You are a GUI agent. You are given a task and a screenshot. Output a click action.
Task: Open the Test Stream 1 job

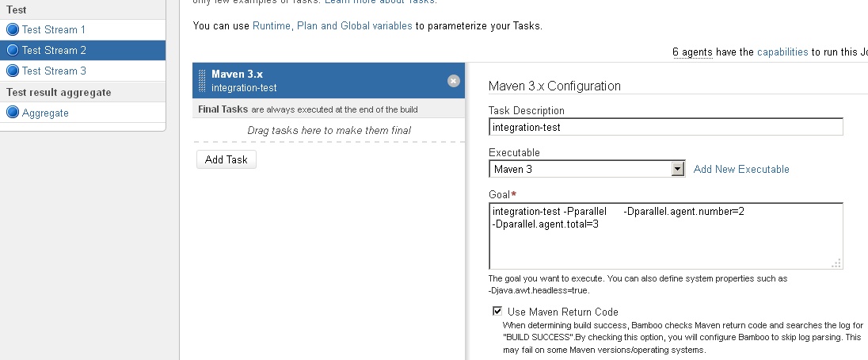pyautogui.click(x=54, y=29)
